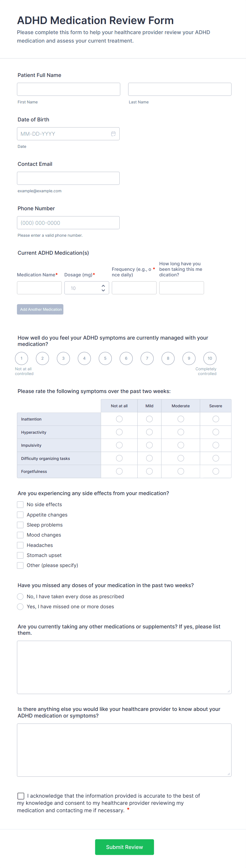Viewport: 246px width, 868px height.
Task: Decrease the Dosage (mg) stepper value
Action: [103, 290]
